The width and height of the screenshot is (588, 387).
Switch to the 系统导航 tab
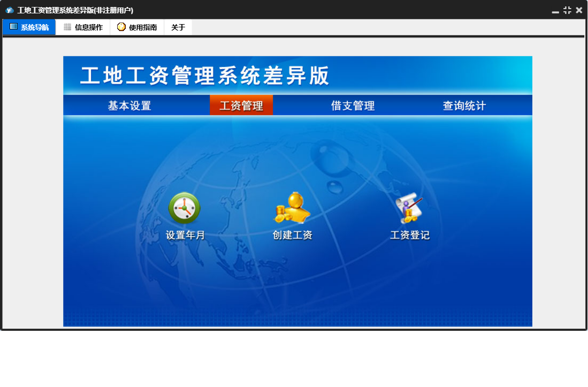pyautogui.click(x=29, y=27)
